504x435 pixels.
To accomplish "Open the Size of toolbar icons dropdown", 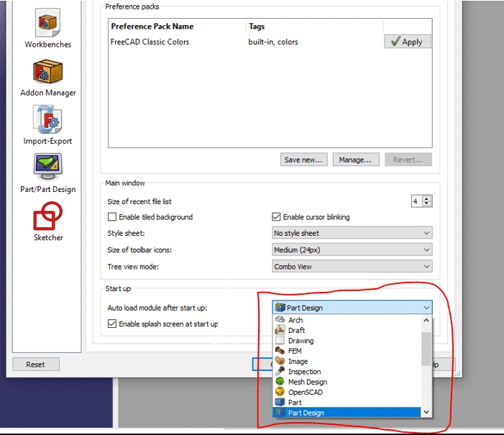I will [x=352, y=249].
